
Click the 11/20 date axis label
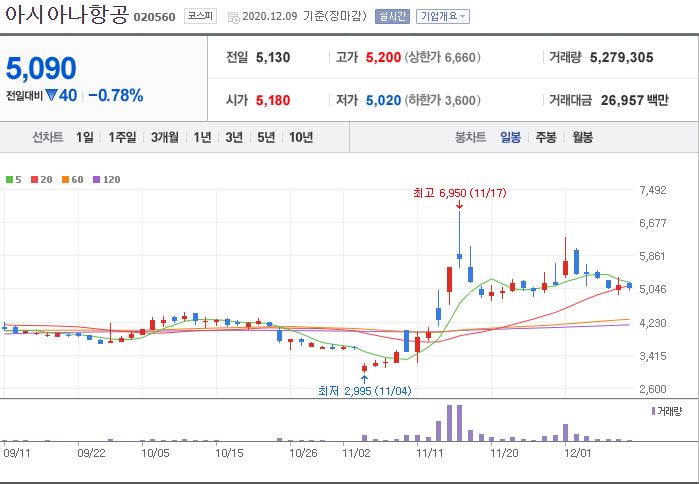[x=504, y=453]
